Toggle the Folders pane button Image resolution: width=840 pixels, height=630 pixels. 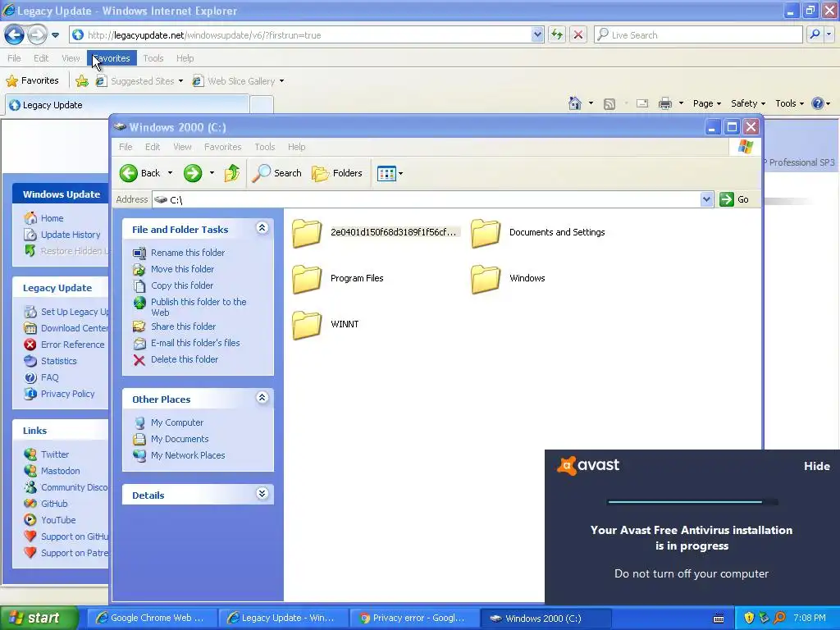[337, 173]
